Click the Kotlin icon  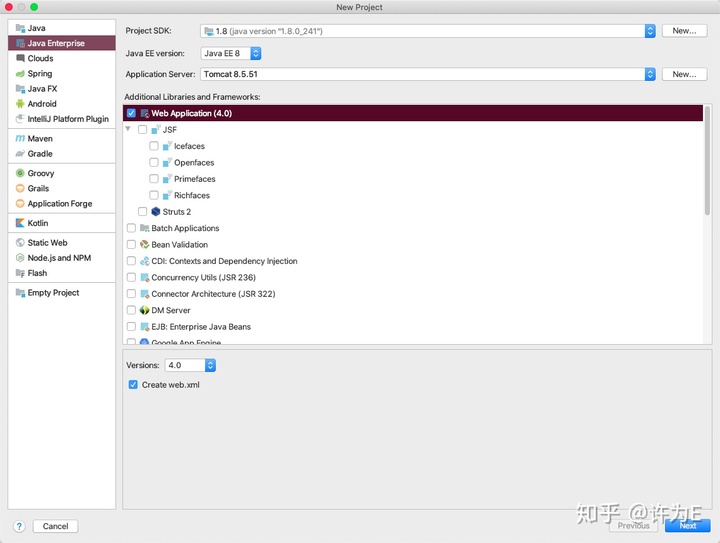click(20, 223)
